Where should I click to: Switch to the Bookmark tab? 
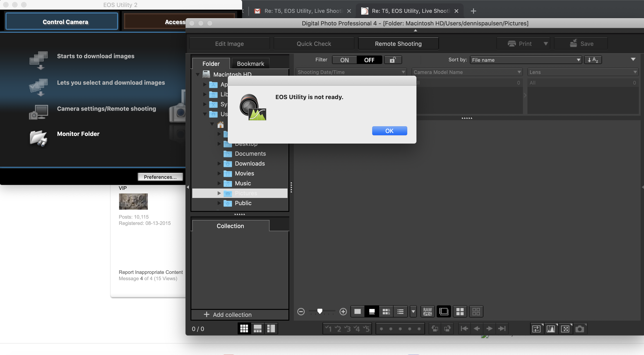(250, 64)
